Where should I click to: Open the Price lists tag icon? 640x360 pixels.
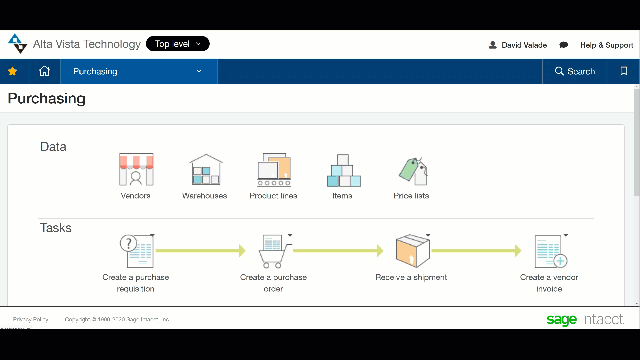click(x=413, y=171)
